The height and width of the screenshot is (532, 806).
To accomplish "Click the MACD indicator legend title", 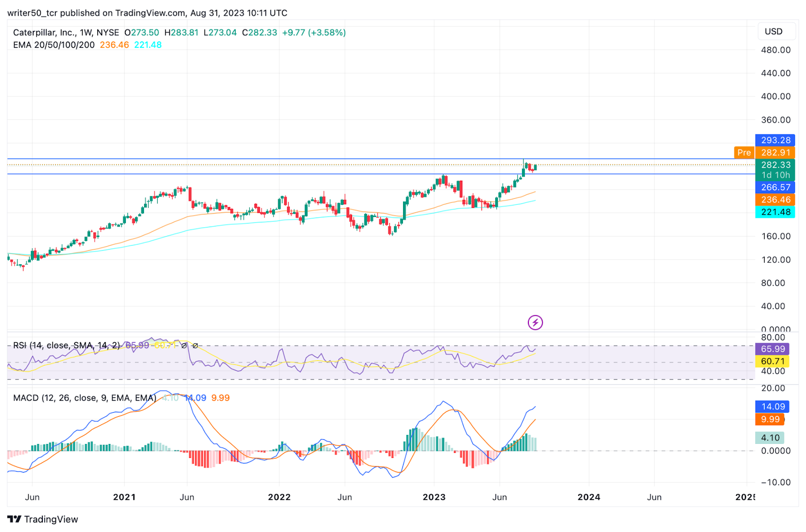I will click(x=85, y=398).
